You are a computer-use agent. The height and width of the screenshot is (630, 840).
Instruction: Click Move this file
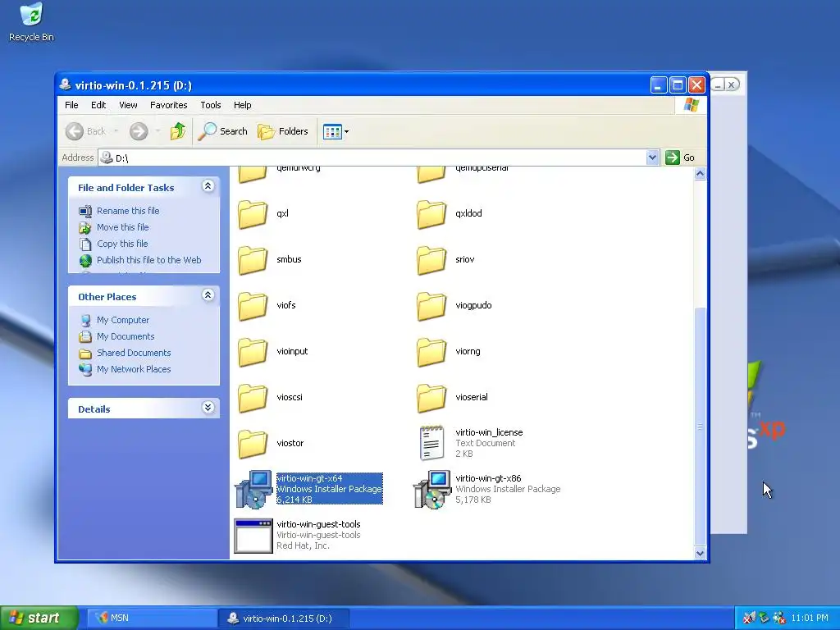pos(113,227)
